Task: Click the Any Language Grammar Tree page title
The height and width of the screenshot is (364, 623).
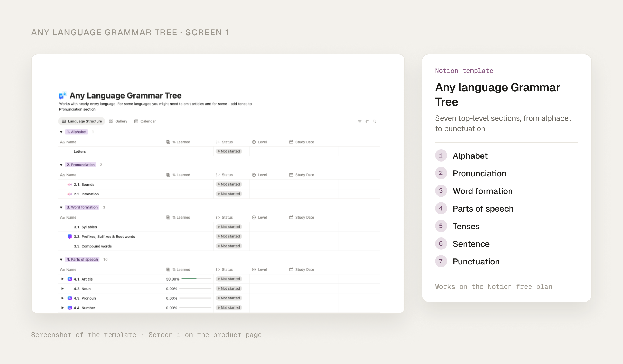Action: tap(125, 95)
